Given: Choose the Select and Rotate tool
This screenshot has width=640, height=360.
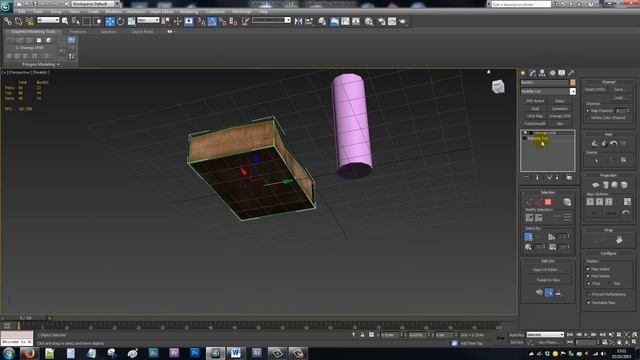Looking at the screenshot, I should (x=120, y=21).
